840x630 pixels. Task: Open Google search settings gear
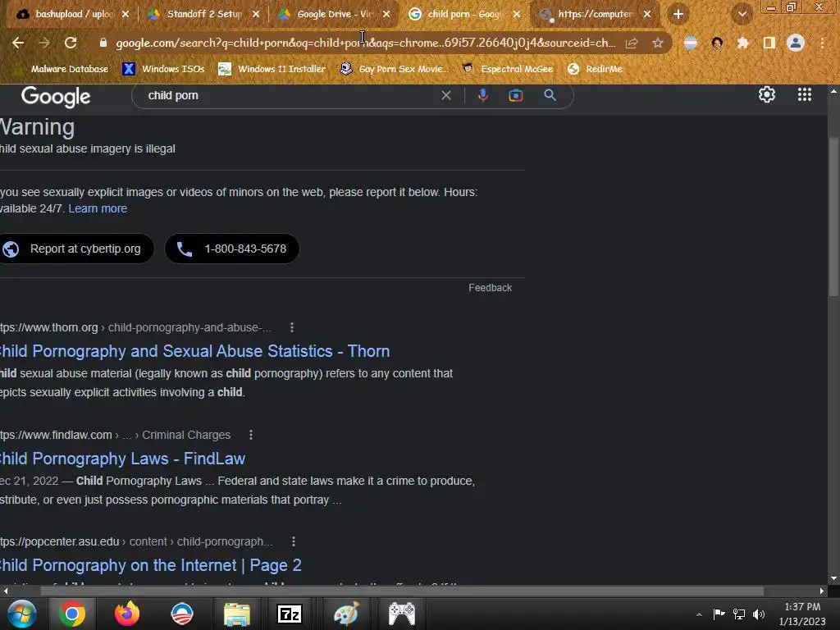tap(767, 95)
